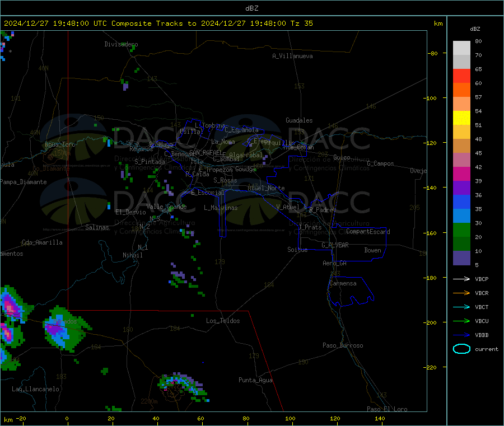The width and height of the screenshot is (504, 426).
Task: Select the 'Punta_Agua' map label
Action: [x=255, y=380]
